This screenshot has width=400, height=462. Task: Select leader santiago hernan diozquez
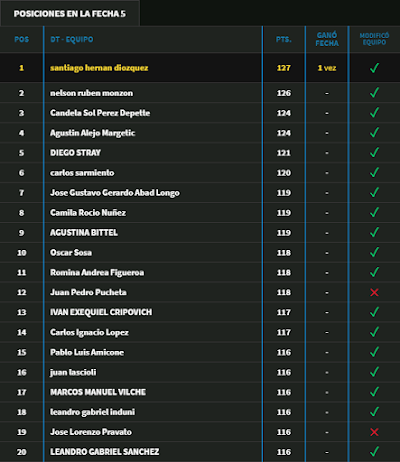[x=99, y=68]
